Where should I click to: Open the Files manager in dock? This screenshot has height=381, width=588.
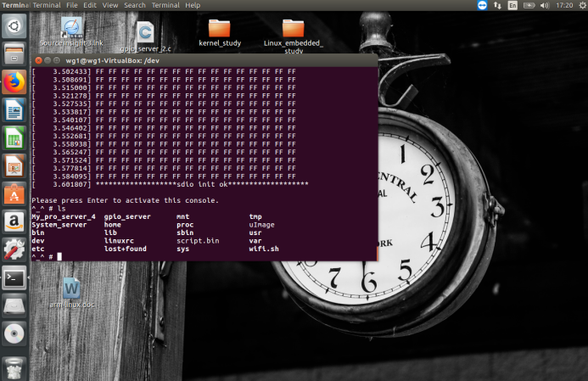coord(14,54)
